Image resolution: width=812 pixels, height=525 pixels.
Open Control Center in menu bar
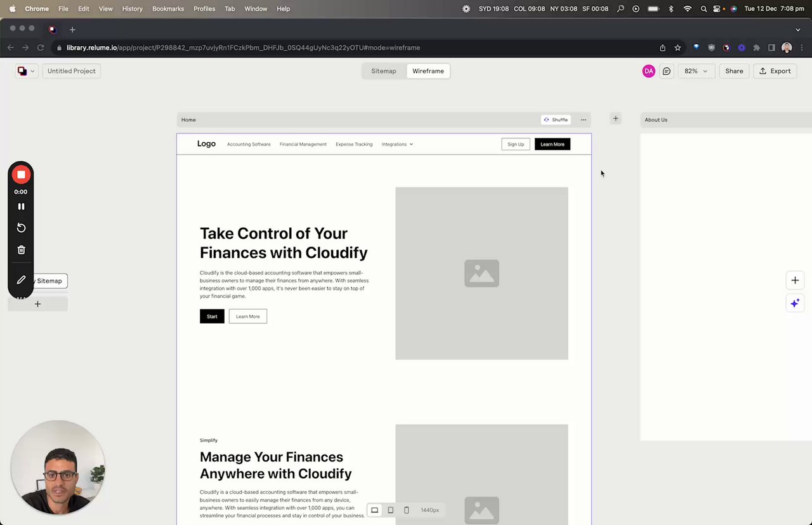pos(717,9)
